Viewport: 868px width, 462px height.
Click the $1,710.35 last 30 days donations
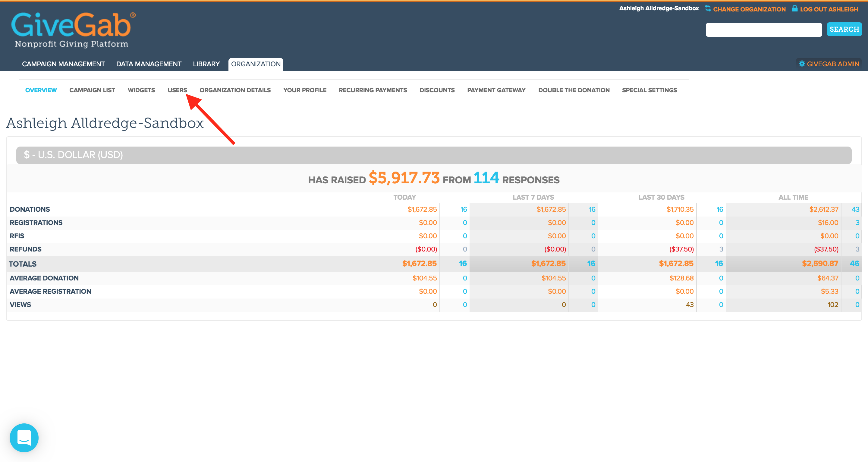click(x=680, y=209)
